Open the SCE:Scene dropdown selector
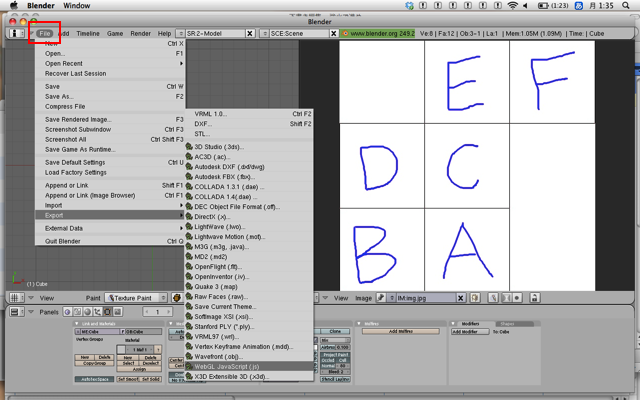 coord(264,33)
